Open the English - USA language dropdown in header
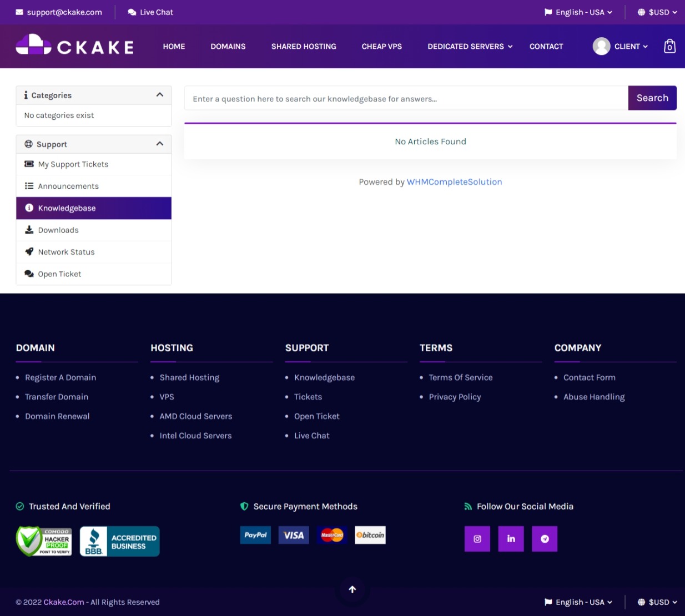The width and height of the screenshot is (685, 616). (x=578, y=12)
